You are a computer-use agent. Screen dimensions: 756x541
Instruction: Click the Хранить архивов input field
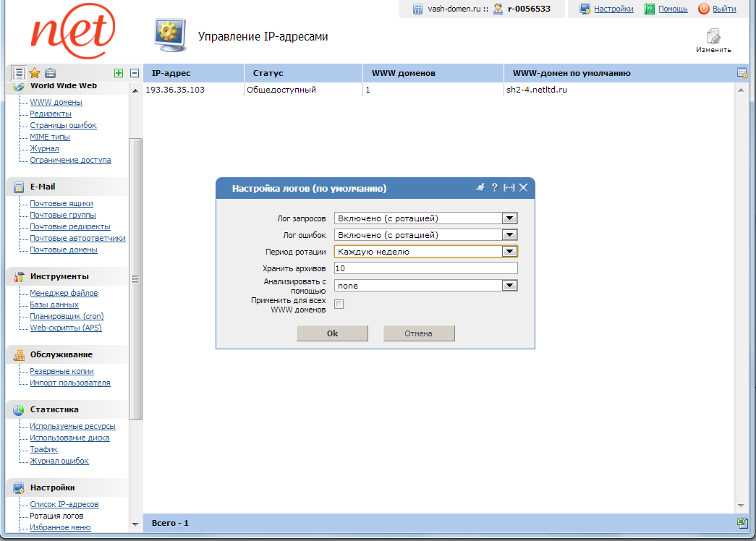point(425,268)
